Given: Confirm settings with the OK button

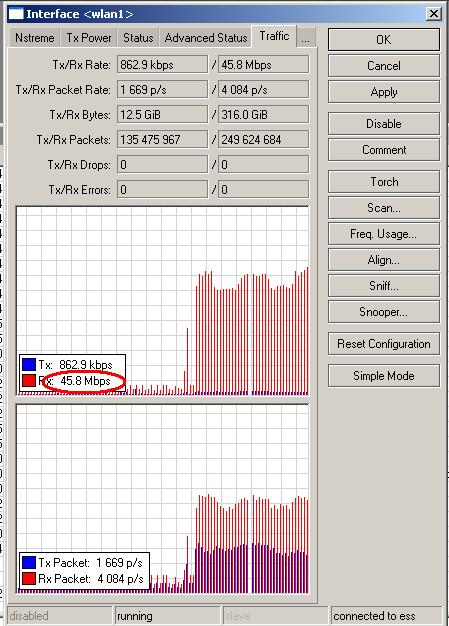Looking at the screenshot, I should (384, 40).
